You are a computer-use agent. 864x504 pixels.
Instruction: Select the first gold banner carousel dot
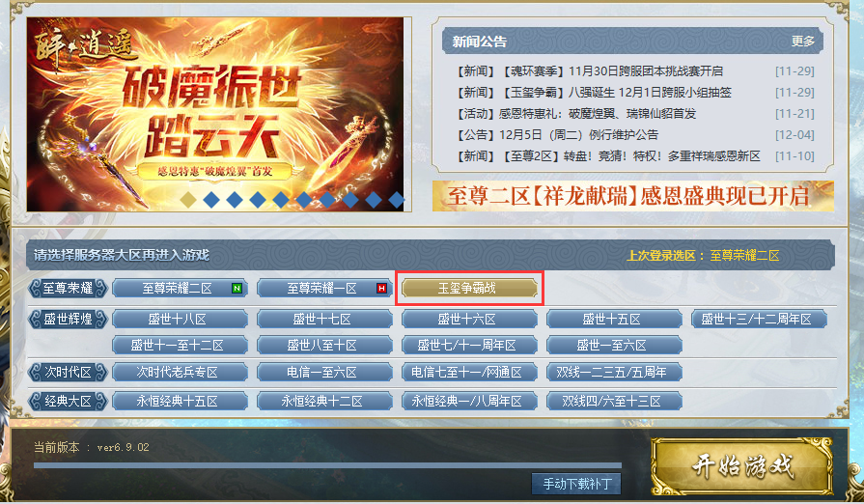pyautogui.click(x=188, y=200)
